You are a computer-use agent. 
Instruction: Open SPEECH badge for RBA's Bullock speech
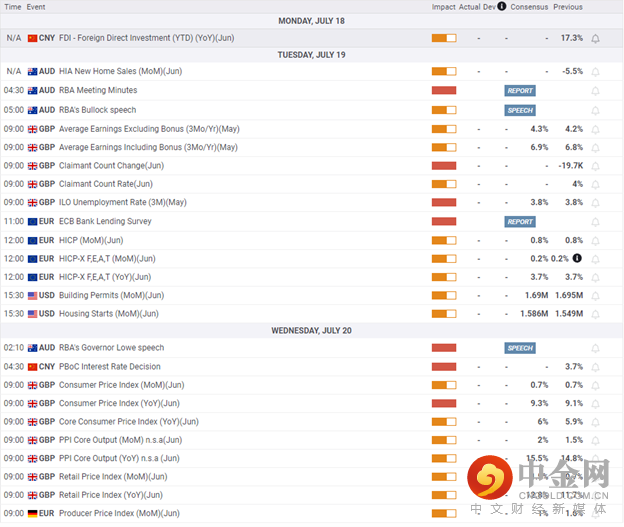coord(520,110)
